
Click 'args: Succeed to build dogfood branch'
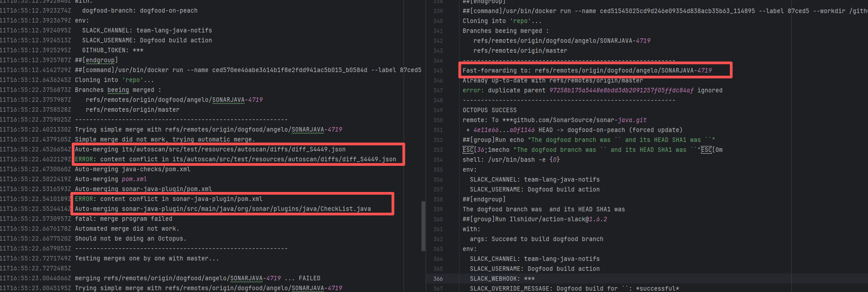536,239
